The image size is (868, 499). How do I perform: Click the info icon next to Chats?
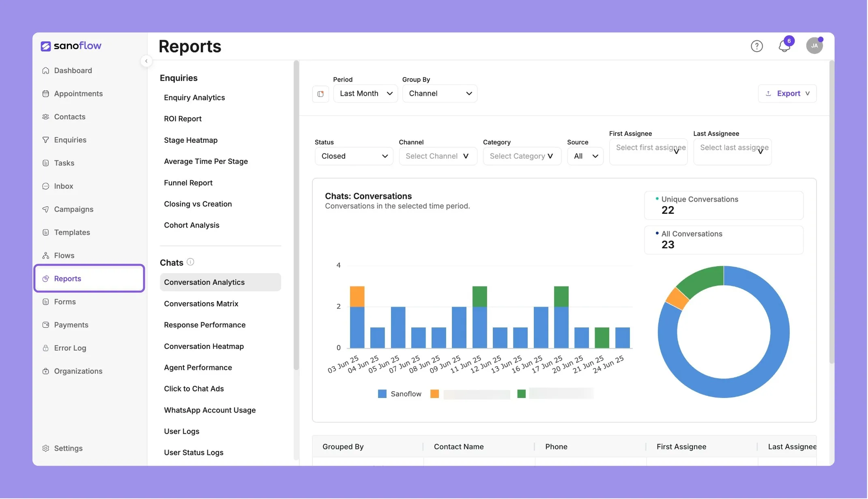190,262
